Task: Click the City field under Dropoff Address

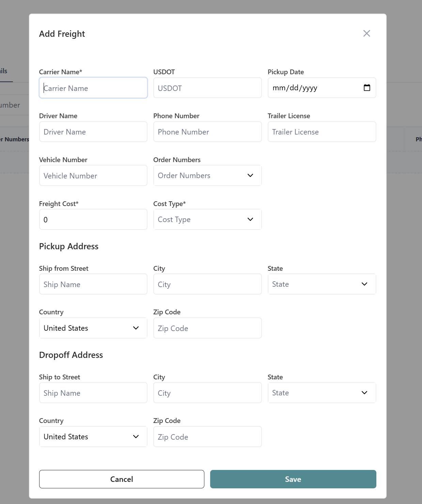Action: [207, 392]
